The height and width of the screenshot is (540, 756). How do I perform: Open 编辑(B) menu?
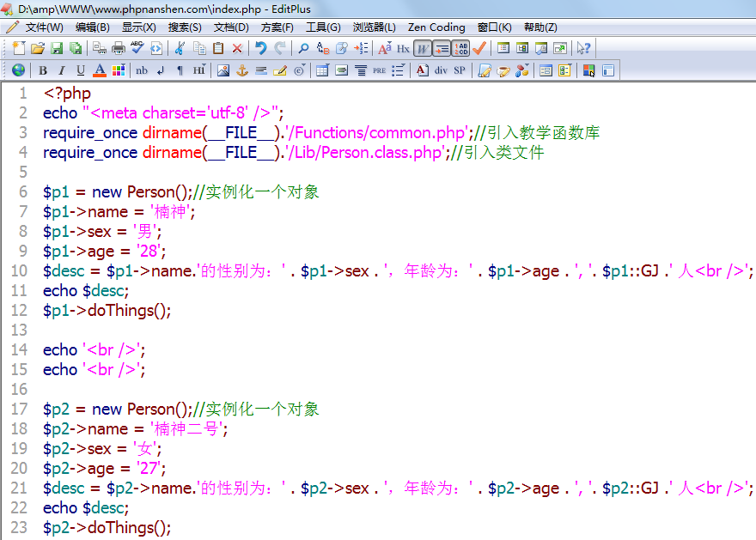93,27
